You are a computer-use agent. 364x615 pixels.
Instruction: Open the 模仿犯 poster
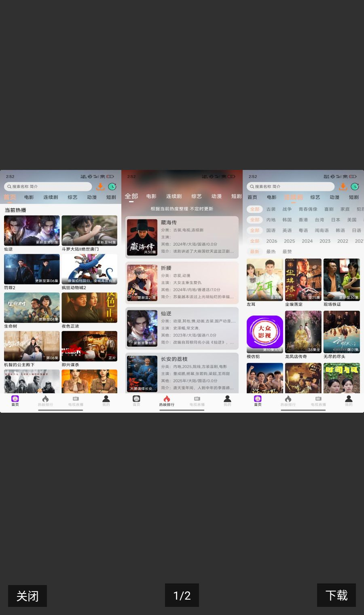point(265,332)
